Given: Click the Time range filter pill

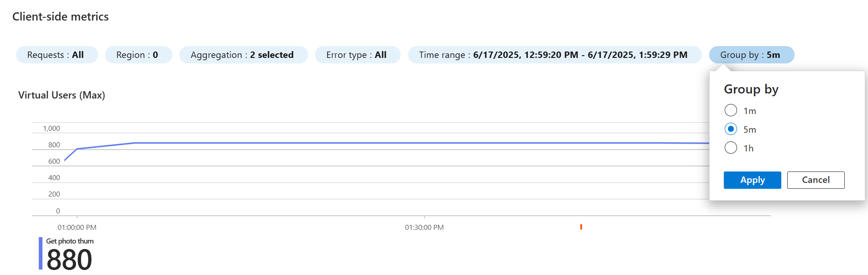Looking at the screenshot, I should tap(554, 55).
